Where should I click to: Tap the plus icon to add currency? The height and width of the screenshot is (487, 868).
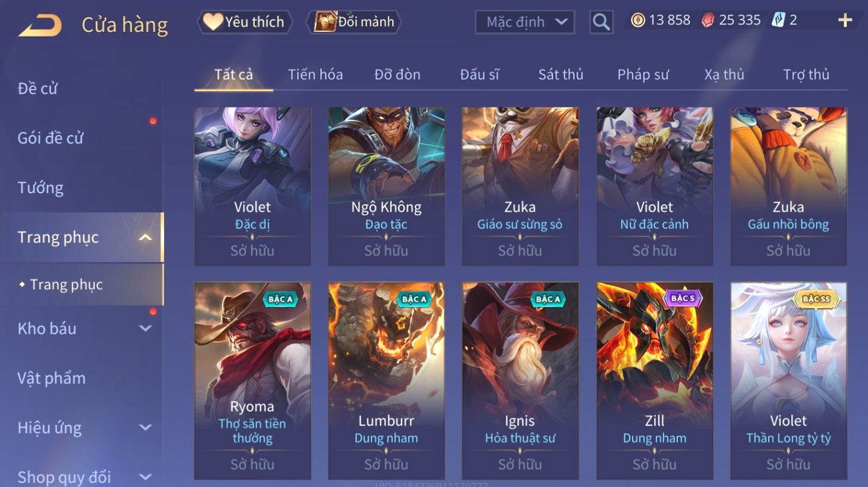point(845,20)
